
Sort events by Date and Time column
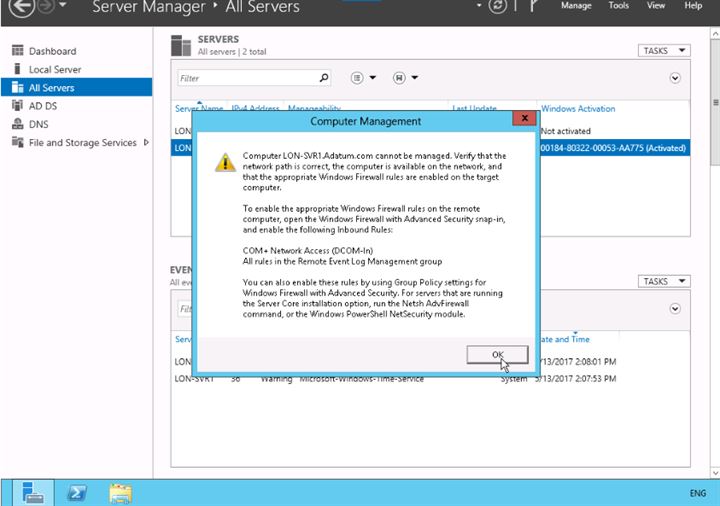[x=565, y=339]
